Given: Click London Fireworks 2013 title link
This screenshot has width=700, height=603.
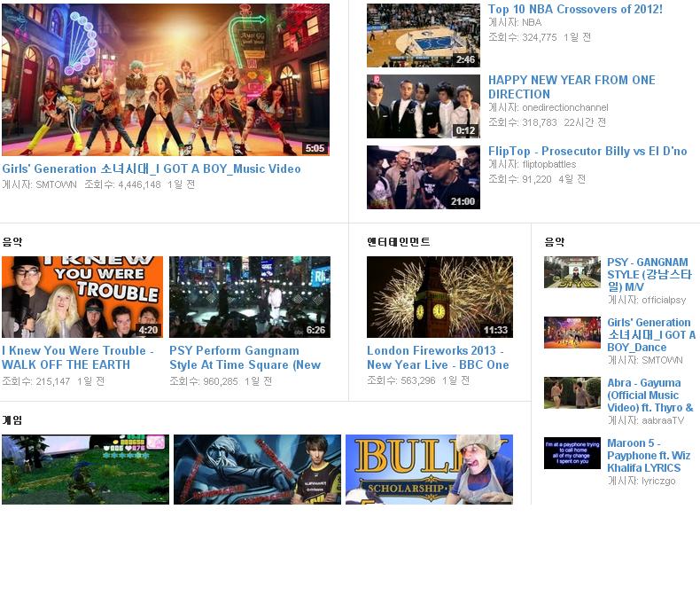Looking at the screenshot, I should pos(438,357).
